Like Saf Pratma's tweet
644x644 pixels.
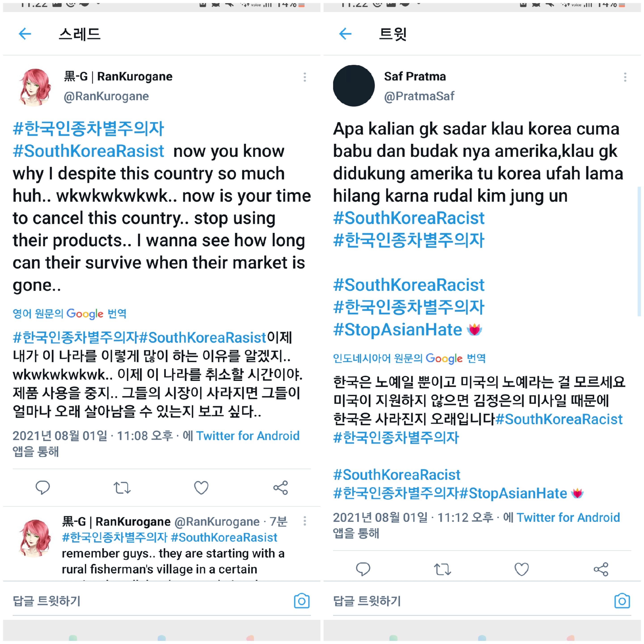point(522,569)
